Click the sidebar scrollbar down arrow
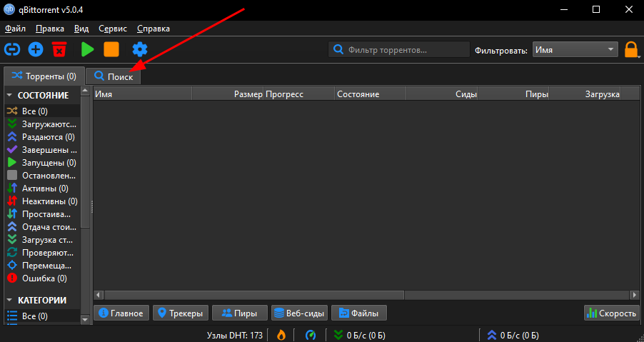This screenshot has height=342, width=644. coord(85,319)
